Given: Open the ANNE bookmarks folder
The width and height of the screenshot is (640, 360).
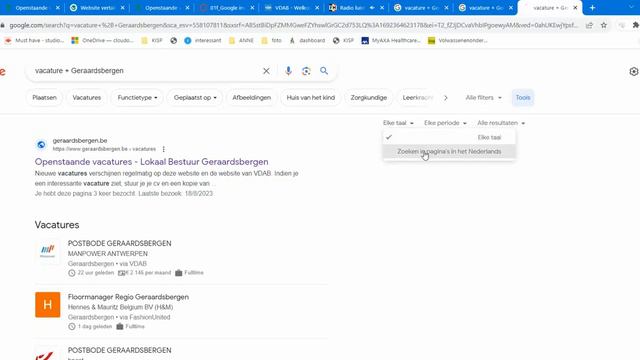Looking at the screenshot, I should coord(241,40).
